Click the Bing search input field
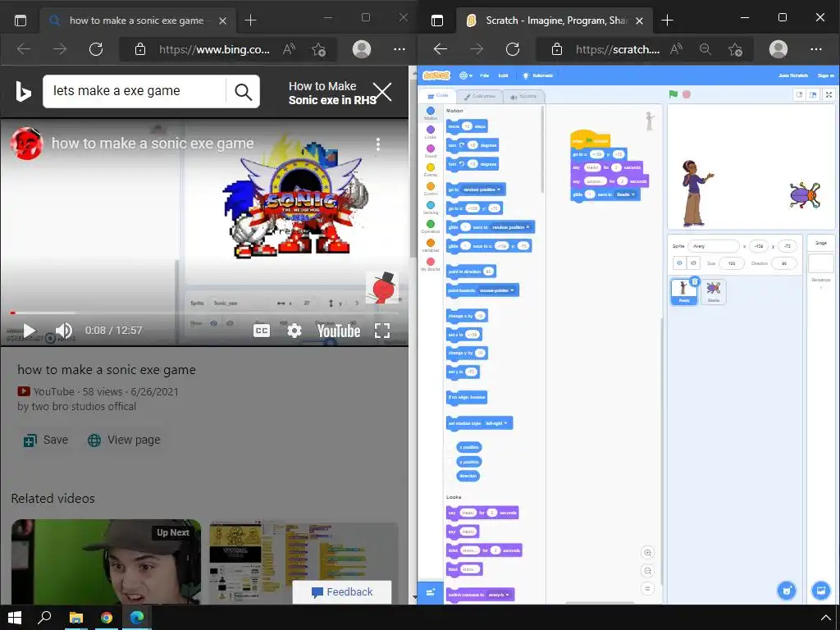This screenshot has width=840, height=630. pos(135,92)
